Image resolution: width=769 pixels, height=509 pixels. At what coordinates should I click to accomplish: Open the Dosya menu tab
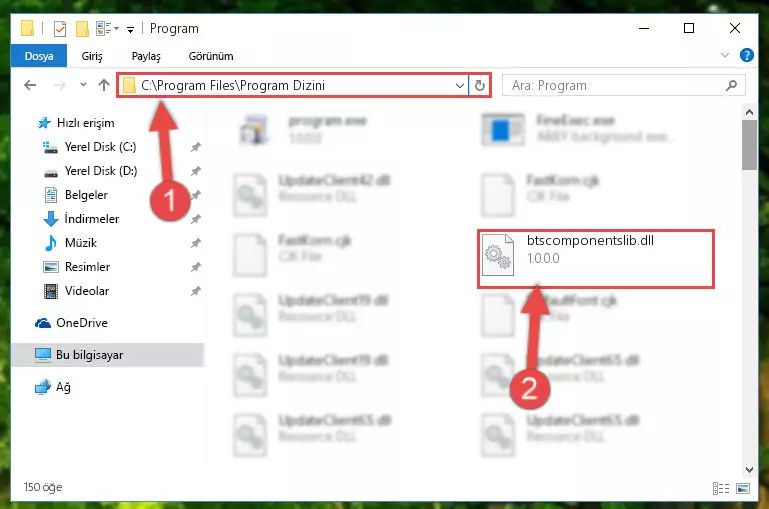[x=39, y=56]
